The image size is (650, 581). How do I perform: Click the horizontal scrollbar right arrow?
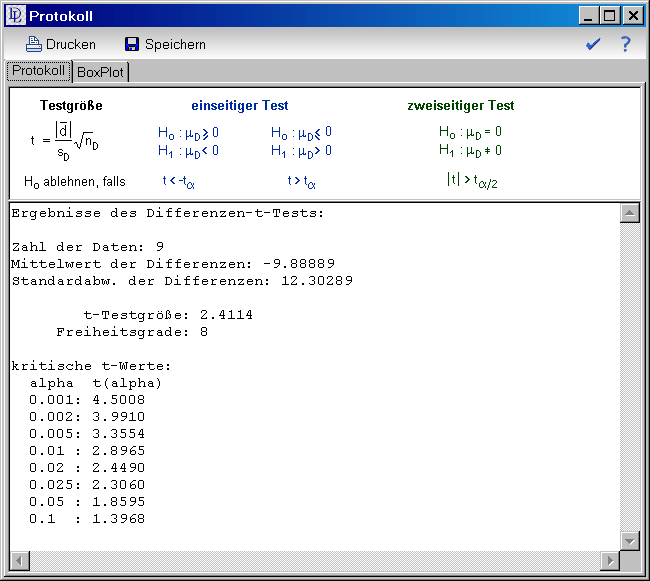610,559
